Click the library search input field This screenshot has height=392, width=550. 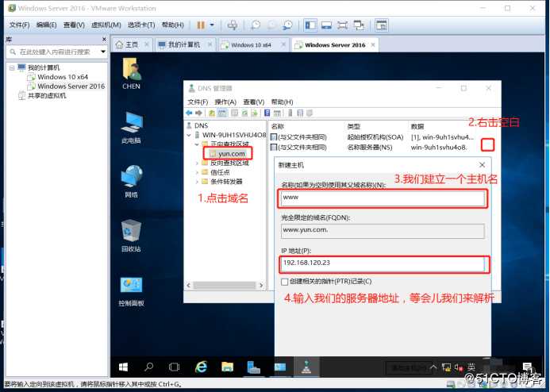55,52
